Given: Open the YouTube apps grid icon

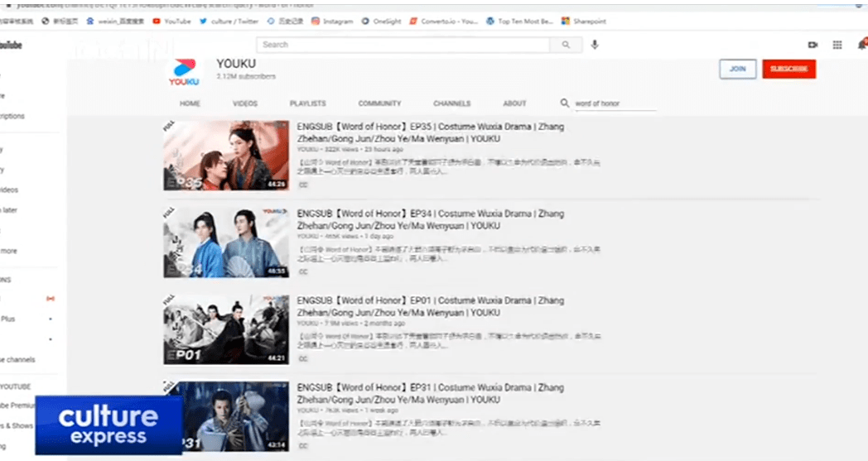Looking at the screenshot, I should 837,45.
